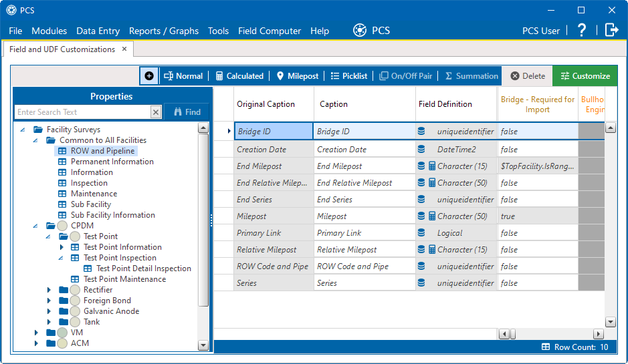628x364 pixels.
Task: Expand the ACM folder
Action: pyautogui.click(x=36, y=343)
